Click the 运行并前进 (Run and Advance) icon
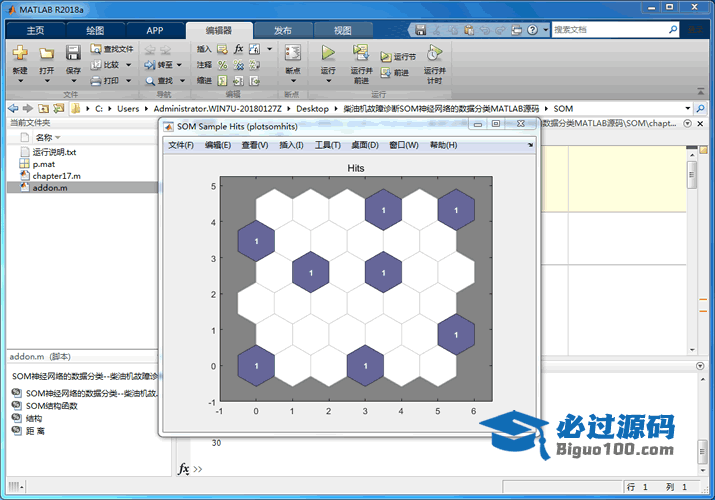This screenshot has width=715, height=500. point(361,53)
